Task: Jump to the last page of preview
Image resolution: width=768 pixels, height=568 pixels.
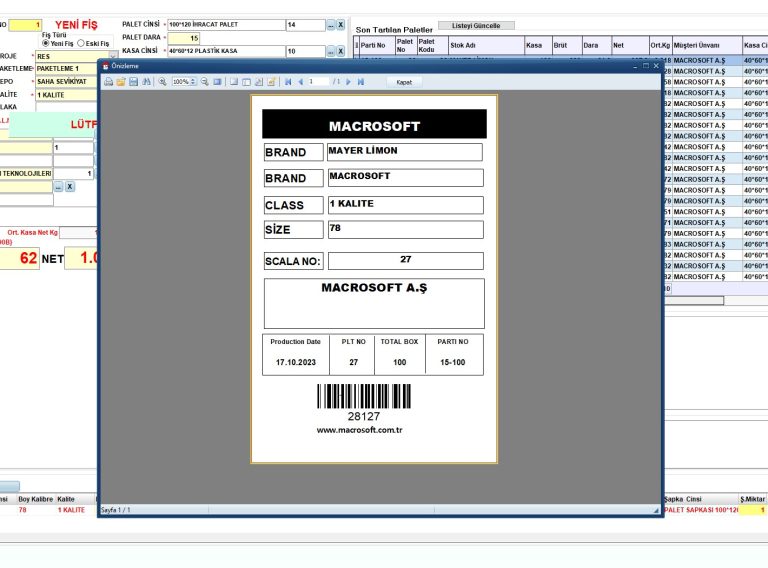Action: pos(360,82)
